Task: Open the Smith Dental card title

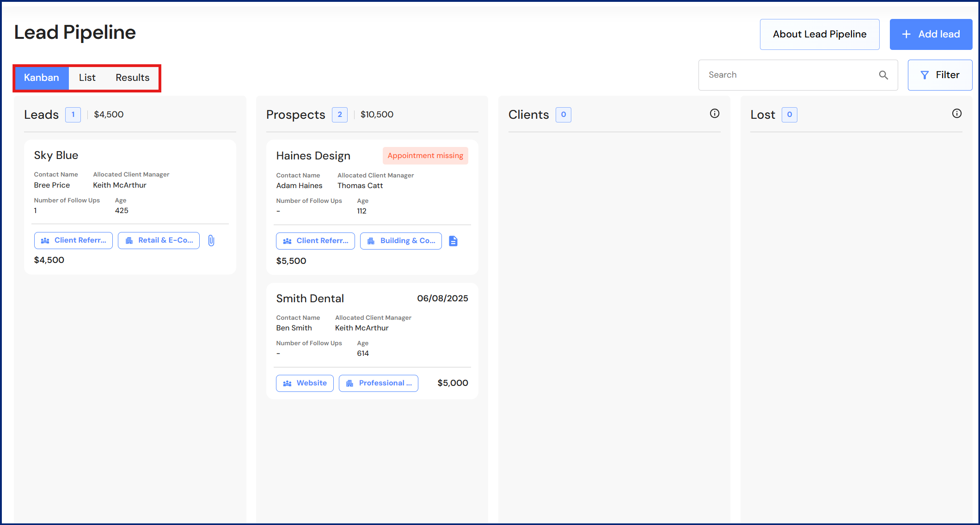Action: click(x=310, y=299)
